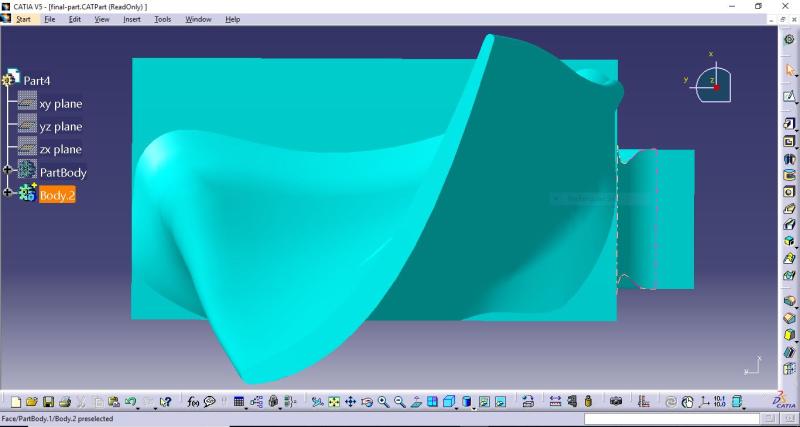Click Fit All In view icon
This screenshot has height=427, width=800.
(x=334, y=402)
